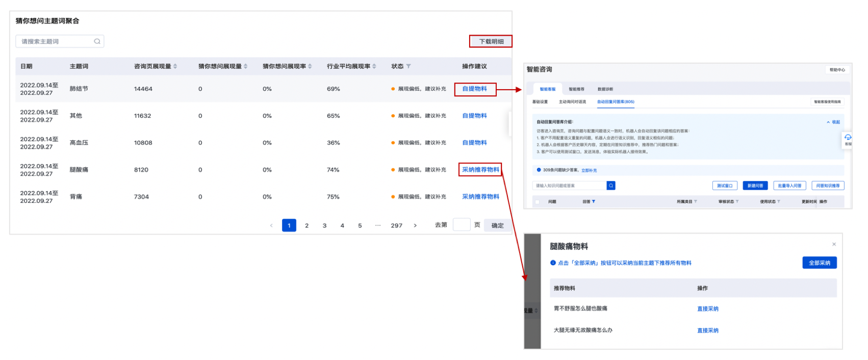868x360 pixels.
Task: Click 直接采纳 for 胃不舒服怎么腿也酸痛
Action: [707, 308]
